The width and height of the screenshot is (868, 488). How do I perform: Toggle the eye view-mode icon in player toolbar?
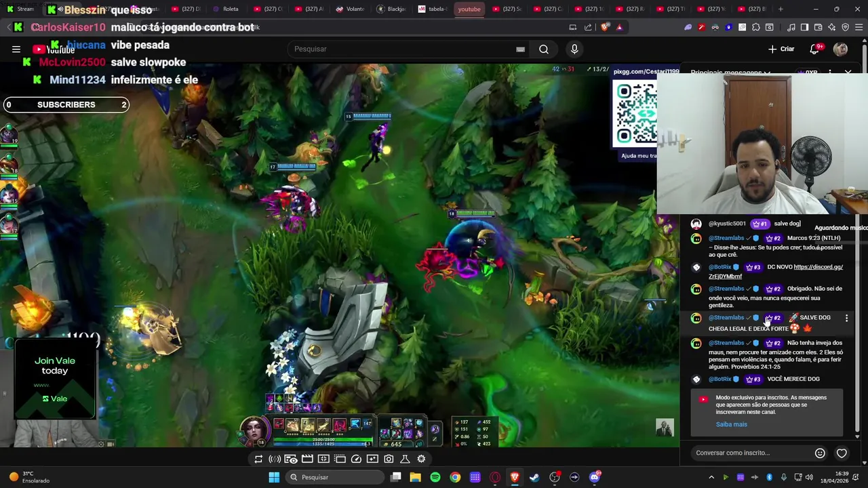pyautogui.click(x=291, y=459)
